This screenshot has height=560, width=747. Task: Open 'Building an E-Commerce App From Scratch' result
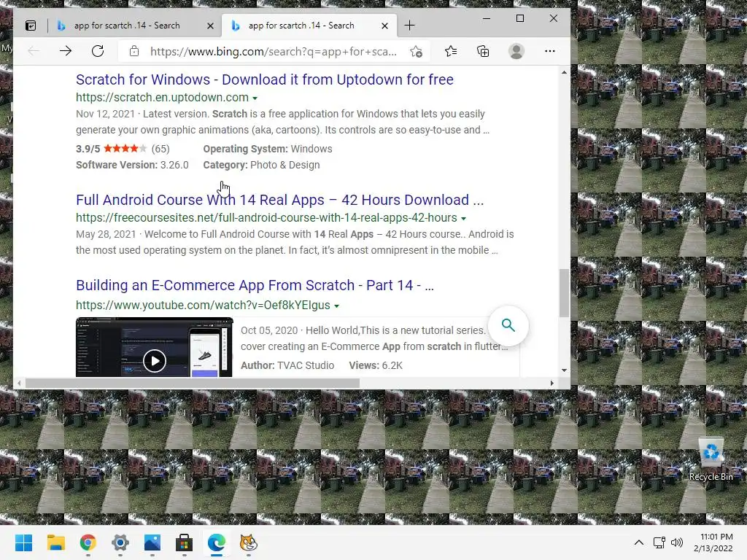point(255,285)
